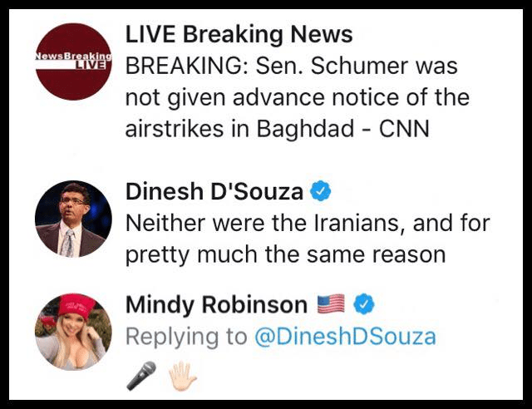532x409 pixels.
Task: Click the "Replying to" label
Action: tap(186, 337)
